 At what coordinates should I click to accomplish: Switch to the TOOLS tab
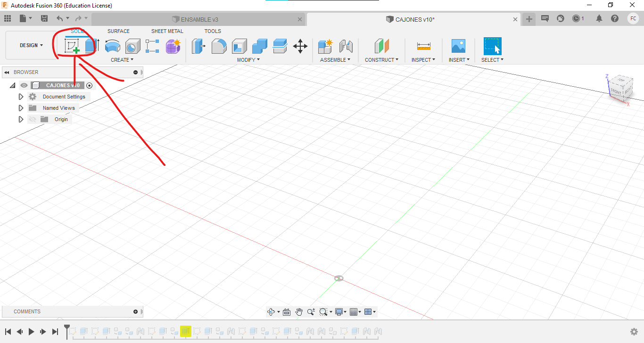[213, 31]
